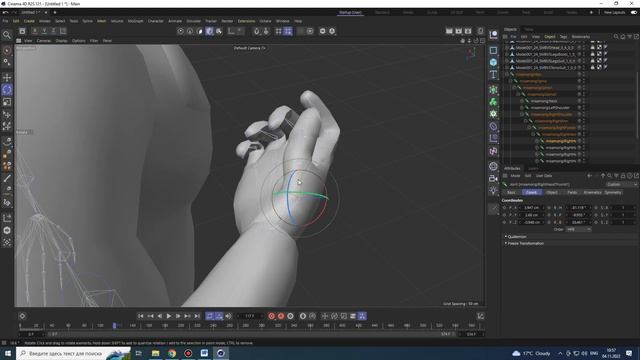This screenshot has height=360, width=640.
Task: Open the File menu
Action: pos(5,21)
